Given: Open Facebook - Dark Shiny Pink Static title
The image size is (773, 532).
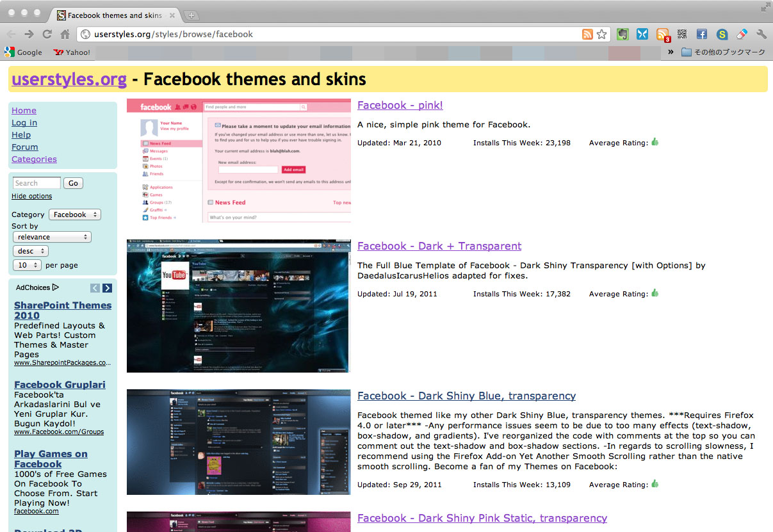Looking at the screenshot, I should pyautogui.click(x=482, y=518).
